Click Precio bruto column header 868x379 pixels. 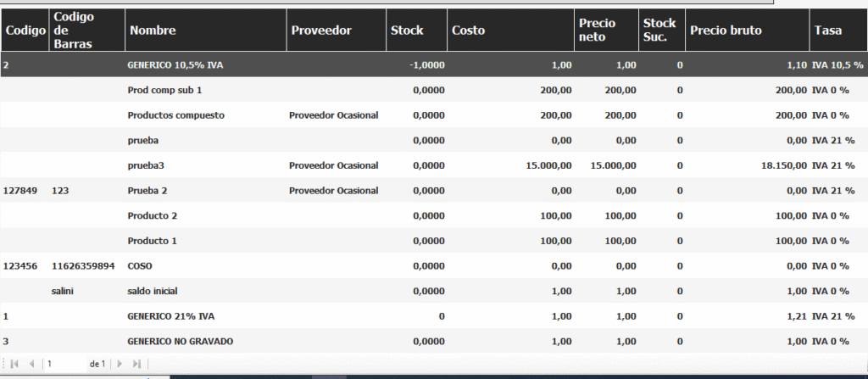tap(726, 31)
